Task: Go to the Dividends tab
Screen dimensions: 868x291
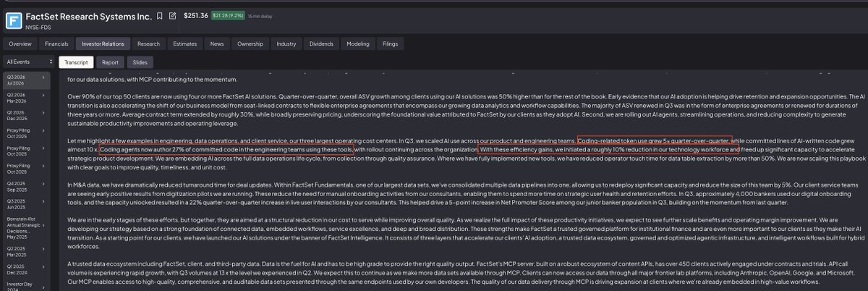Action: tap(321, 44)
